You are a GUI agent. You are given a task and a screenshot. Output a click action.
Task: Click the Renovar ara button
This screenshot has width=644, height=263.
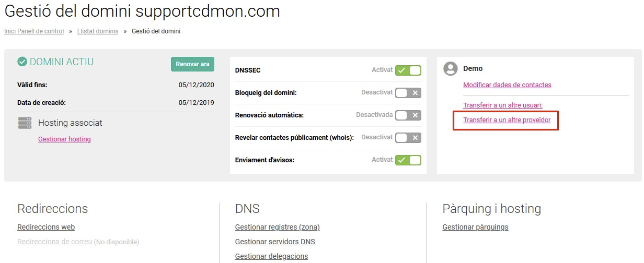[192, 64]
